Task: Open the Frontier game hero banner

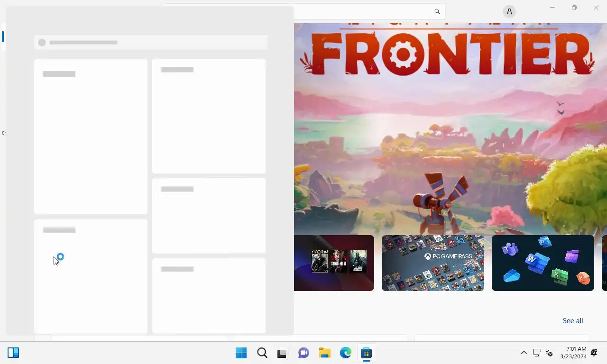Action: pyautogui.click(x=451, y=128)
